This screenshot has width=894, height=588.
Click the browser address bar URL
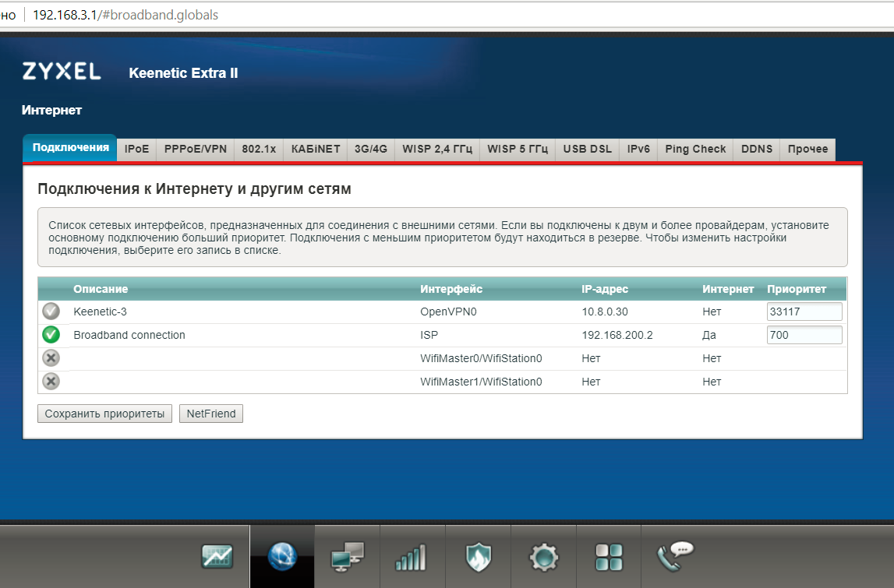pos(125,15)
